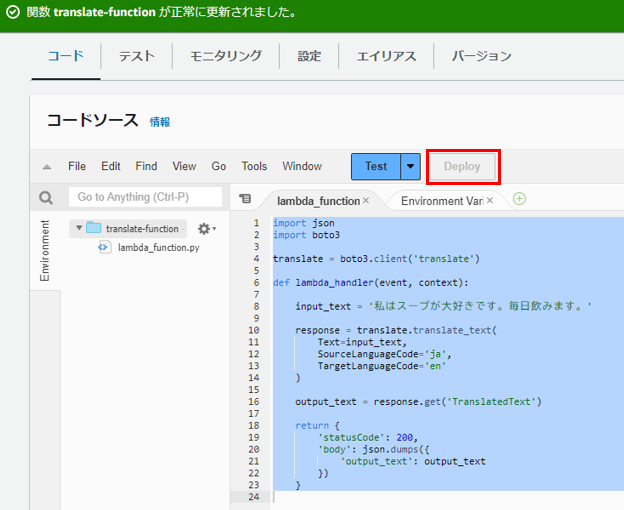Click the search magnifier icon
This screenshot has width=624, height=510.
tap(46, 197)
